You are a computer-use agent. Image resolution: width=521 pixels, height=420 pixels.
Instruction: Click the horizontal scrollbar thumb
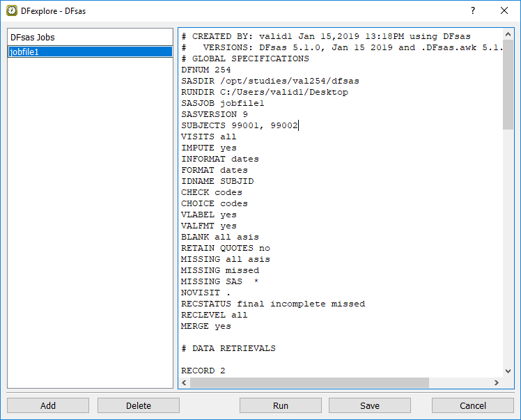309,382
